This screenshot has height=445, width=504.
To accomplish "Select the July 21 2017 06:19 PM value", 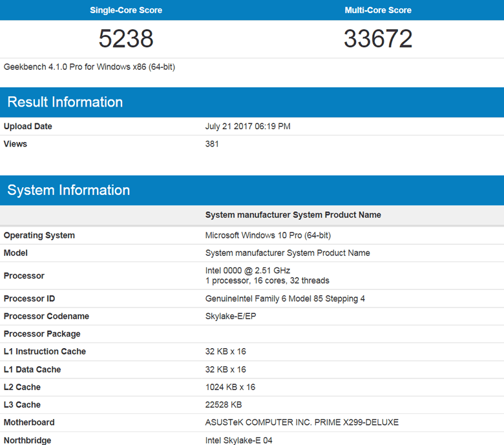I will 247,127.
